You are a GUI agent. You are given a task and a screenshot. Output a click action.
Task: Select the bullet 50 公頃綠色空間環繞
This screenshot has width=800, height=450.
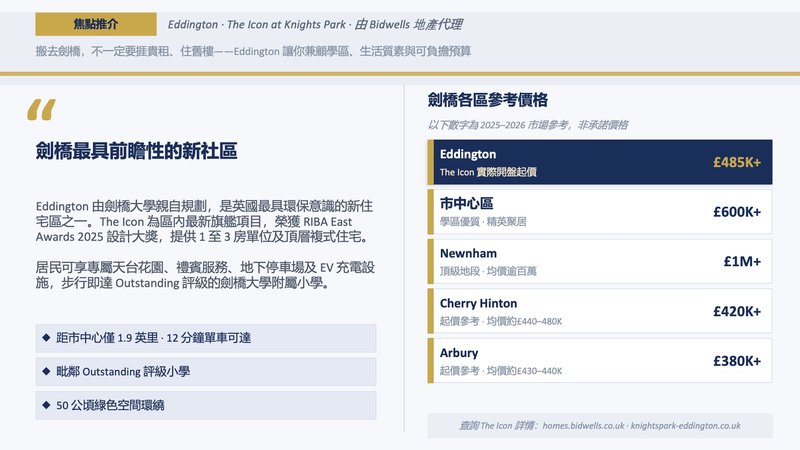[x=206, y=405]
